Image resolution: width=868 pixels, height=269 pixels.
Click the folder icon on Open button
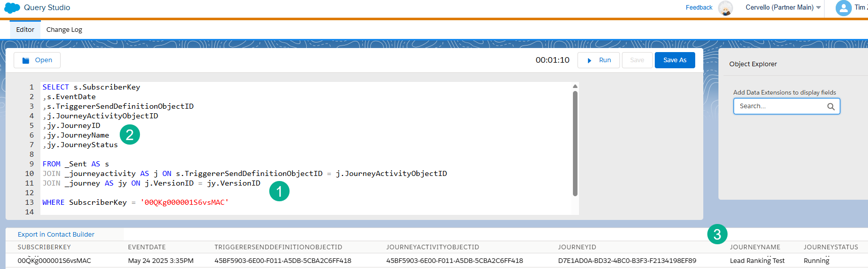coord(26,60)
